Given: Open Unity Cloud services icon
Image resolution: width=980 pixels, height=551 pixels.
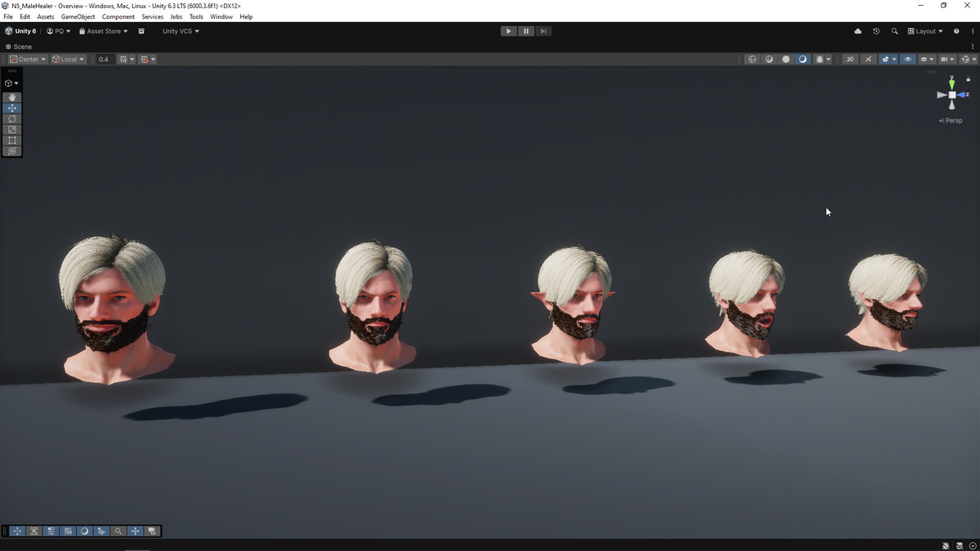Looking at the screenshot, I should [x=857, y=31].
